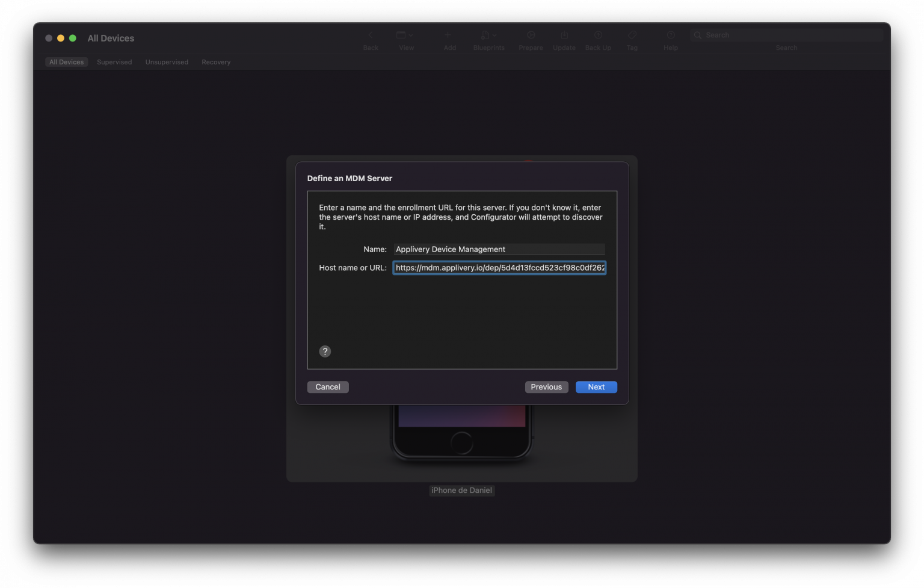
Task: Click the View icon in the toolbar
Action: click(402, 35)
